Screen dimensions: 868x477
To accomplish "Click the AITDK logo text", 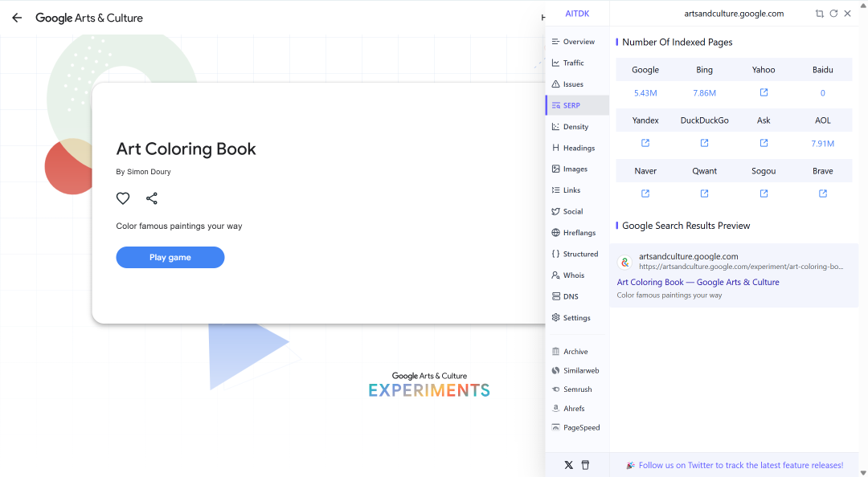I will pos(577,14).
